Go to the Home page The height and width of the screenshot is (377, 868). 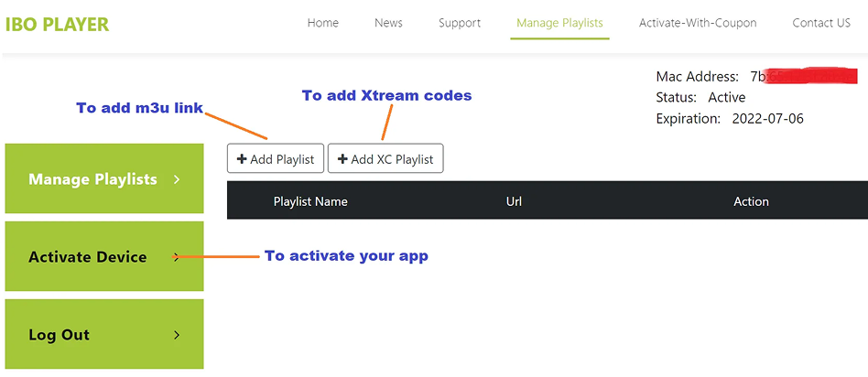pos(322,23)
